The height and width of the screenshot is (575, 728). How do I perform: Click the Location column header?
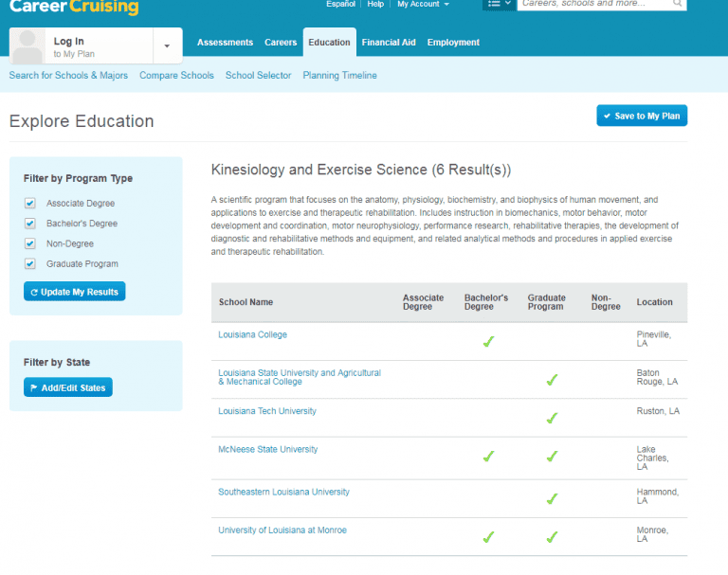pos(654,302)
